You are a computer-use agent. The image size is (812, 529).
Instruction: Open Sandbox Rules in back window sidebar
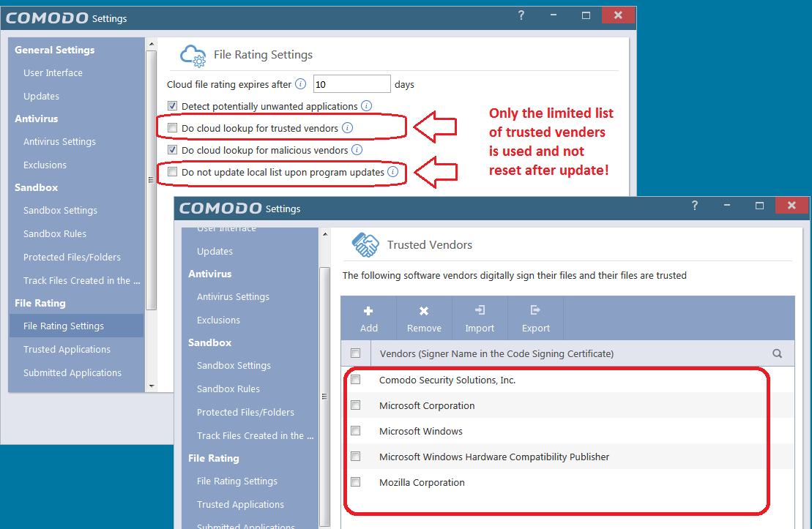pyautogui.click(x=55, y=234)
